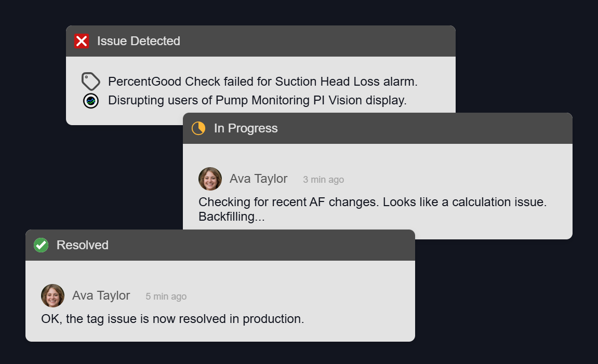The height and width of the screenshot is (364, 598).
Task: Click the PI Vision display icon
Action: [91, 101]
